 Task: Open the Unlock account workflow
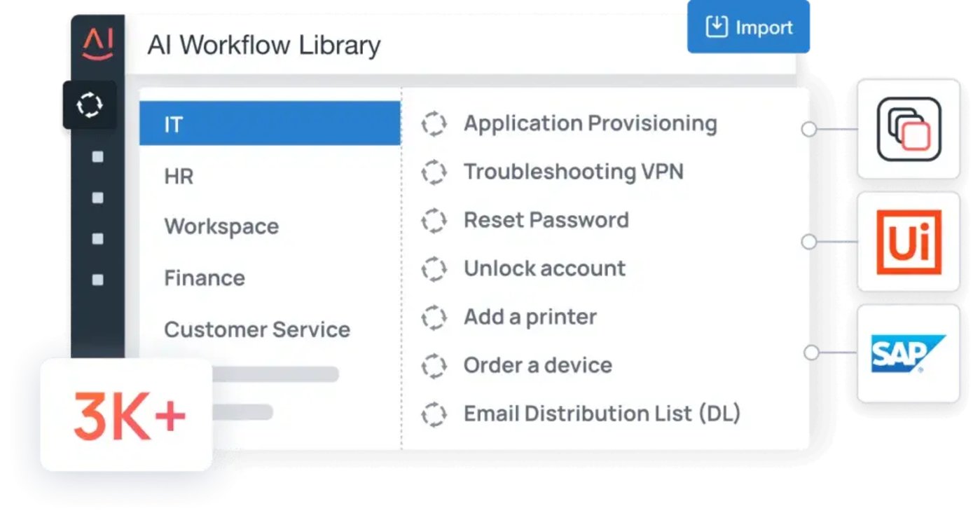[544, 268]
